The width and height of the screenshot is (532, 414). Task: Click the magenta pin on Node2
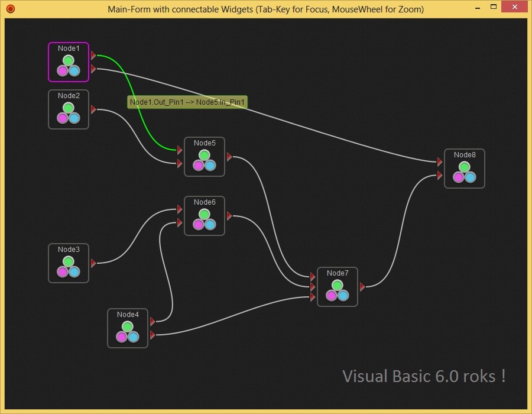[63, 118]
